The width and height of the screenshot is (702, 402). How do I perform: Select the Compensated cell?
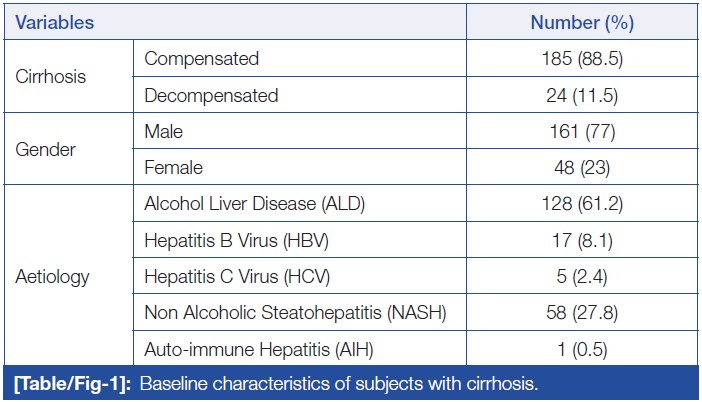click(x=201, y=59)
